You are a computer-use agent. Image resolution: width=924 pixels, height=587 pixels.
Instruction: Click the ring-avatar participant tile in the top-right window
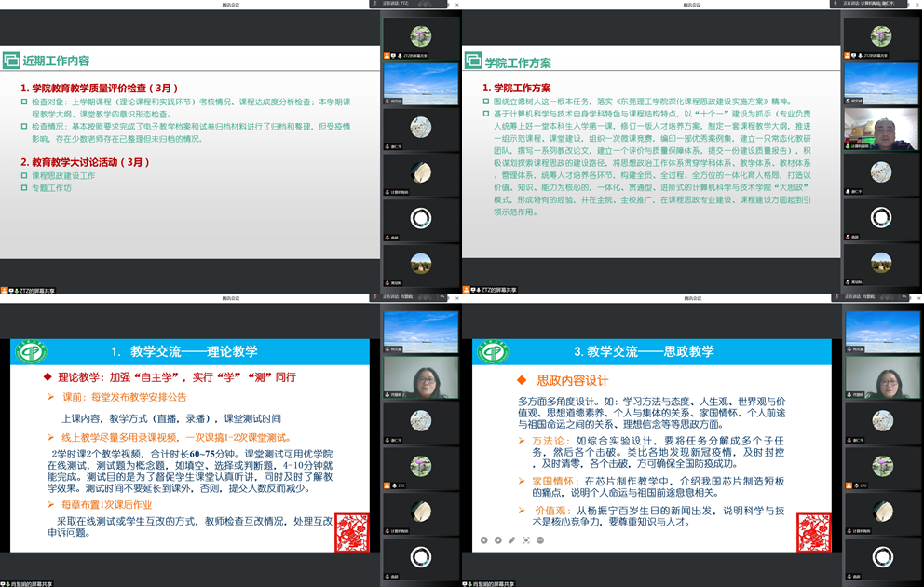881,218
